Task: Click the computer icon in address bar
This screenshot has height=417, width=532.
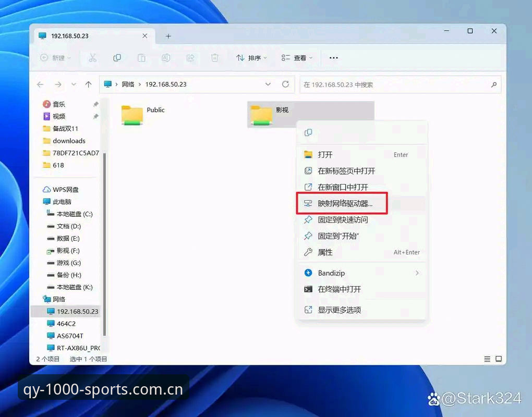Action: point(108,84)
